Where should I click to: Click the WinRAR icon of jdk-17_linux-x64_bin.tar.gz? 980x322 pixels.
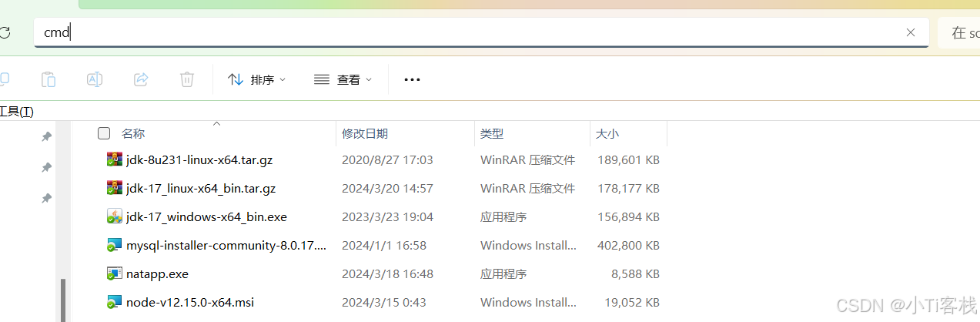[x=114, y=188]
